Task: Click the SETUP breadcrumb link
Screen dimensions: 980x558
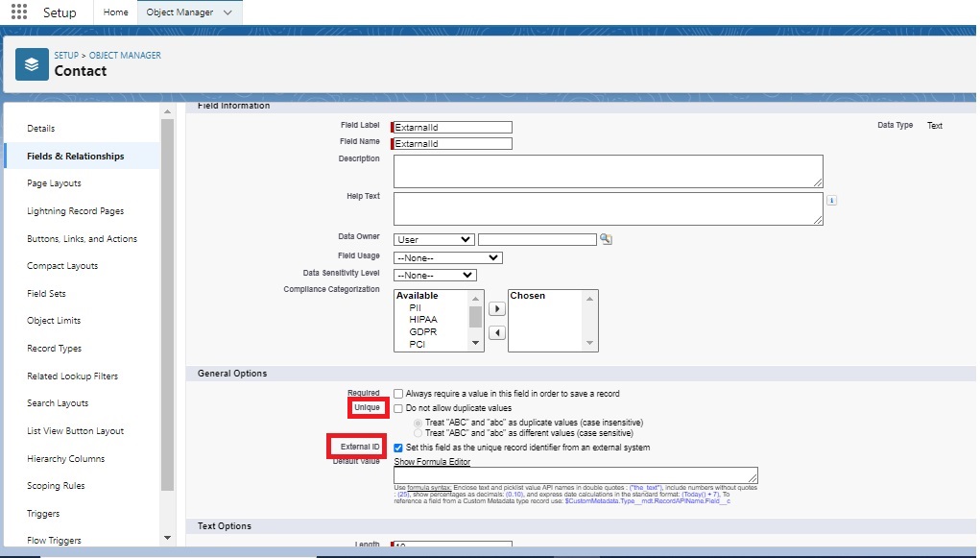Action: [66, 55]
